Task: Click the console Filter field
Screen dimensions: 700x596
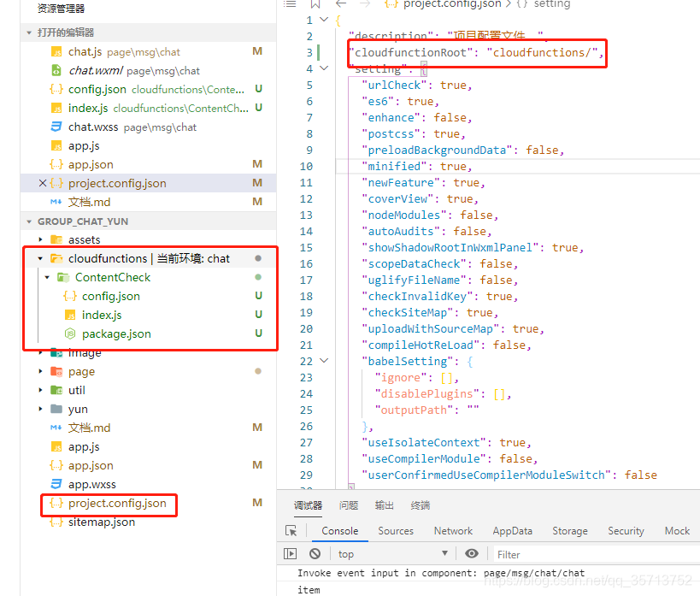Action: pyautogui.click(x=596, y=554)
